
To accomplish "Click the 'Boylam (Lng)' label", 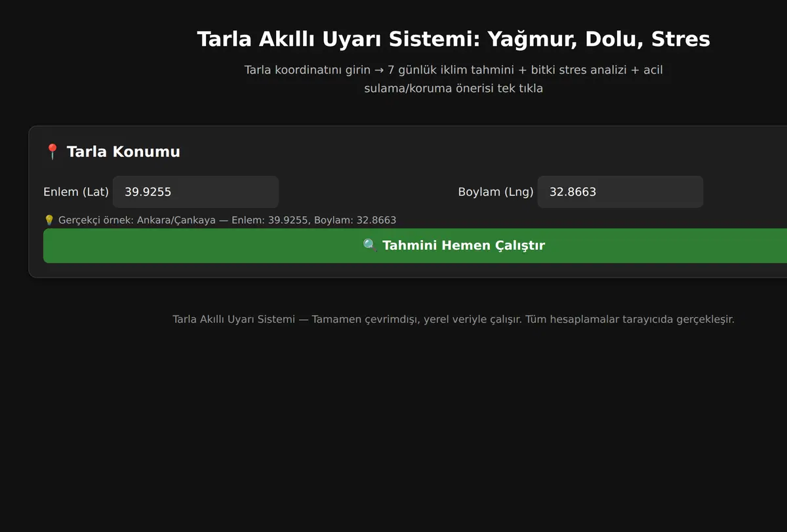I will click(496, 192).
